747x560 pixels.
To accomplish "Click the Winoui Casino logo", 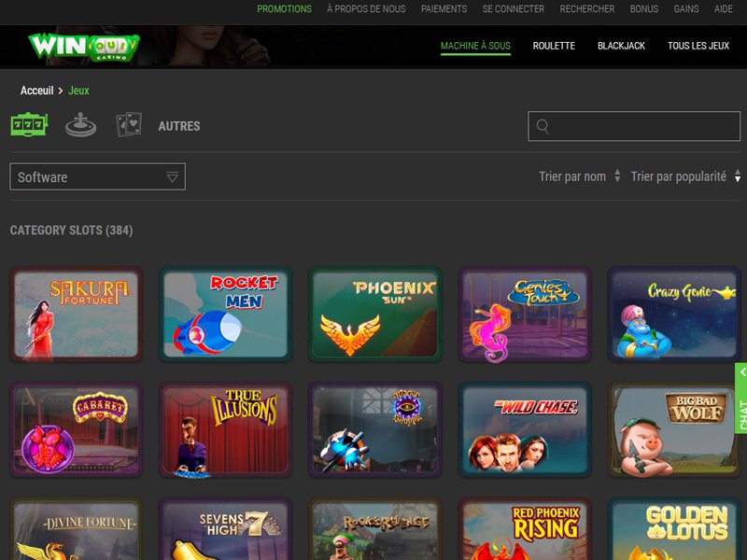I will [x=82, y=46].
